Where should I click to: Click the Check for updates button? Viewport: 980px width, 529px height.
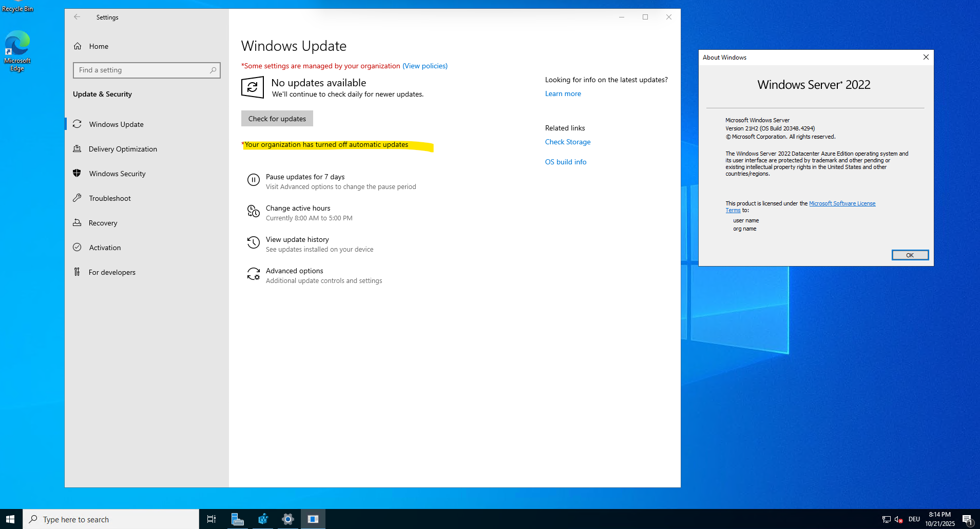277,119
